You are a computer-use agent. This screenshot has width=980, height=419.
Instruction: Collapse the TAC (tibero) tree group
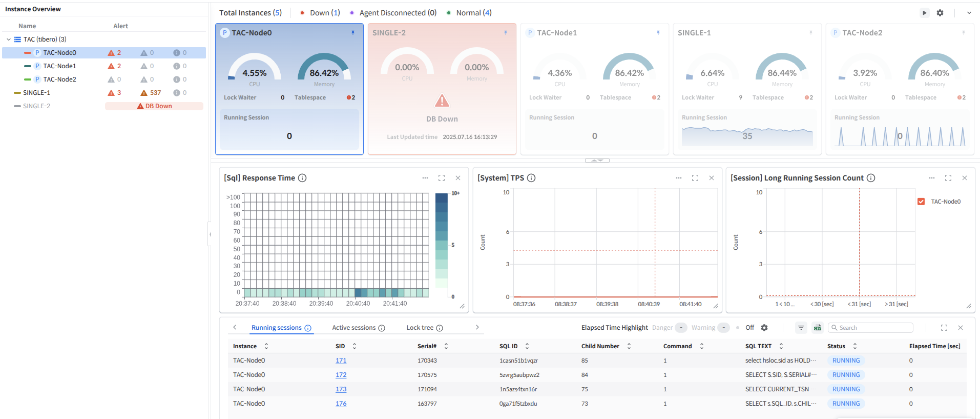click(x=9, y=39)
